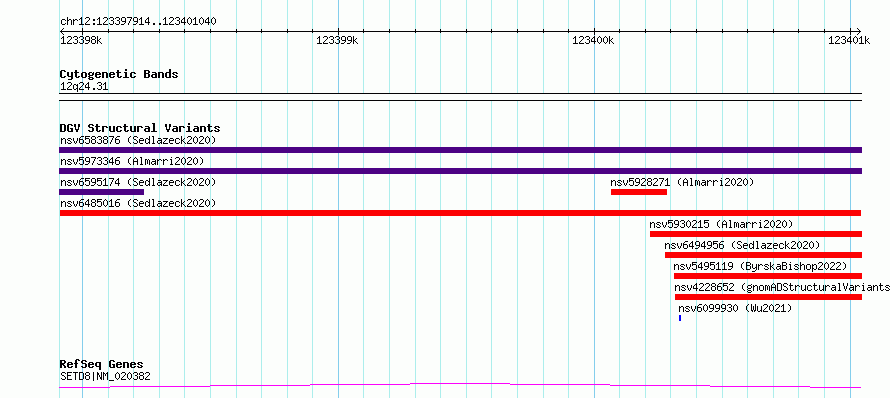890x398 pixels.
Task: Click the short red bar for nsv5928271
Action: click(x=639, y=192)
